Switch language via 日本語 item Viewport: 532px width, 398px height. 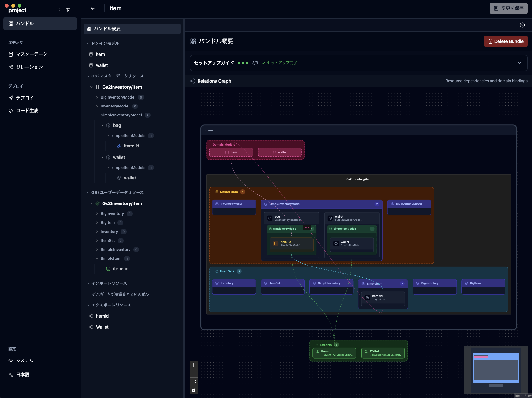[22, 375]
